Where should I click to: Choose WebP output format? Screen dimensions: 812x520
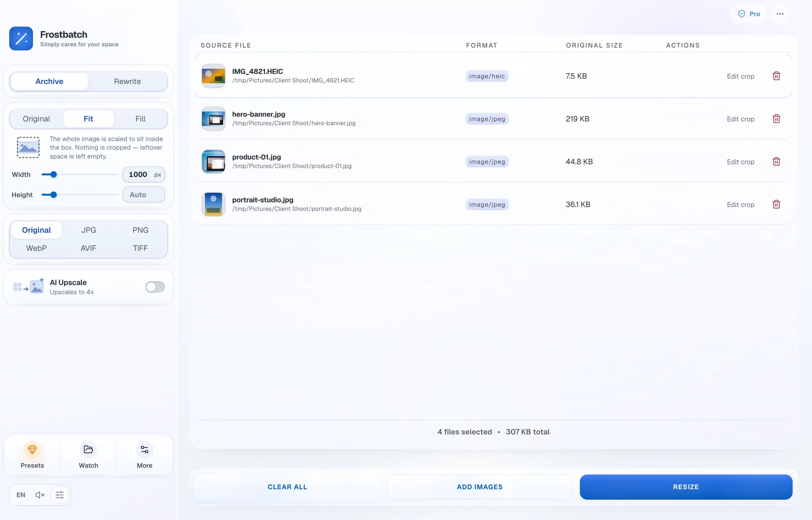[x=36, y=248]
